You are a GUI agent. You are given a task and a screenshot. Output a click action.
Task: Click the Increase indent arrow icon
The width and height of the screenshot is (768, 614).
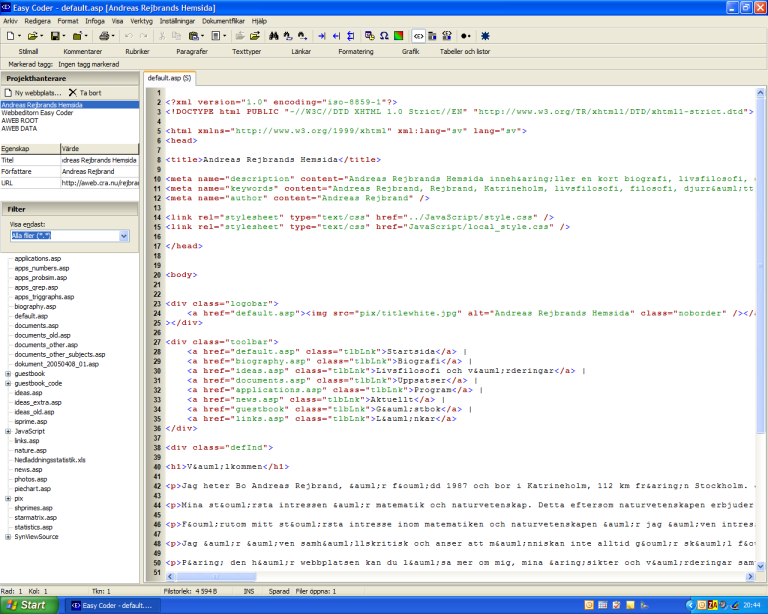(322, 36)
